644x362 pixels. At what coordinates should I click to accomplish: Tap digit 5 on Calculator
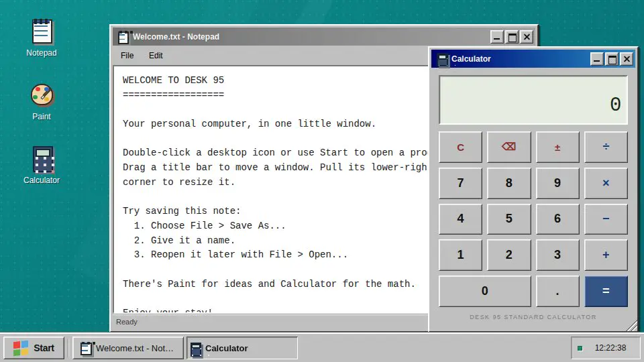(508, 219)
